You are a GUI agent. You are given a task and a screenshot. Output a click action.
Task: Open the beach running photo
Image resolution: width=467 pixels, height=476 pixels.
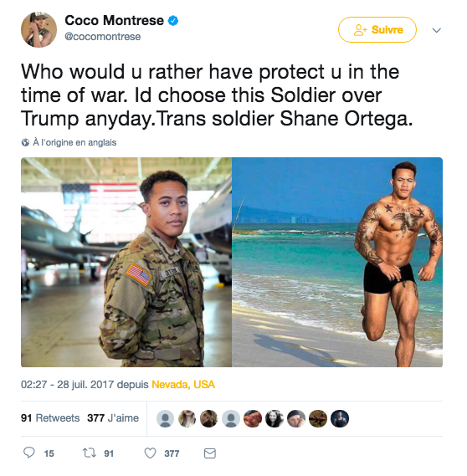pyautogui.click(x=337, y=262)
